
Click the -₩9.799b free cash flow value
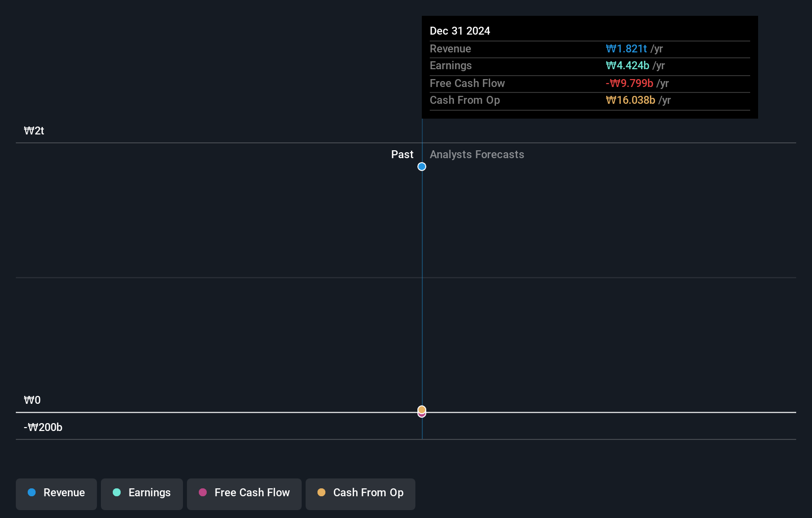click(630, 84)
